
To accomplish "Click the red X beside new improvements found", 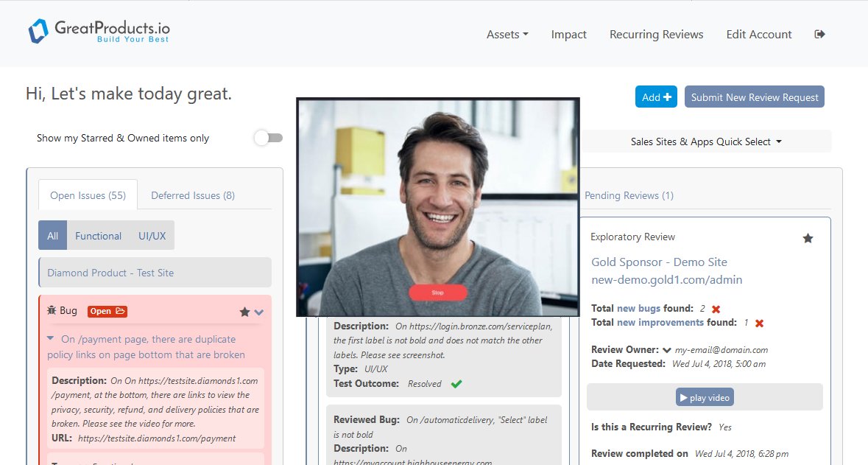I will 760,323.
